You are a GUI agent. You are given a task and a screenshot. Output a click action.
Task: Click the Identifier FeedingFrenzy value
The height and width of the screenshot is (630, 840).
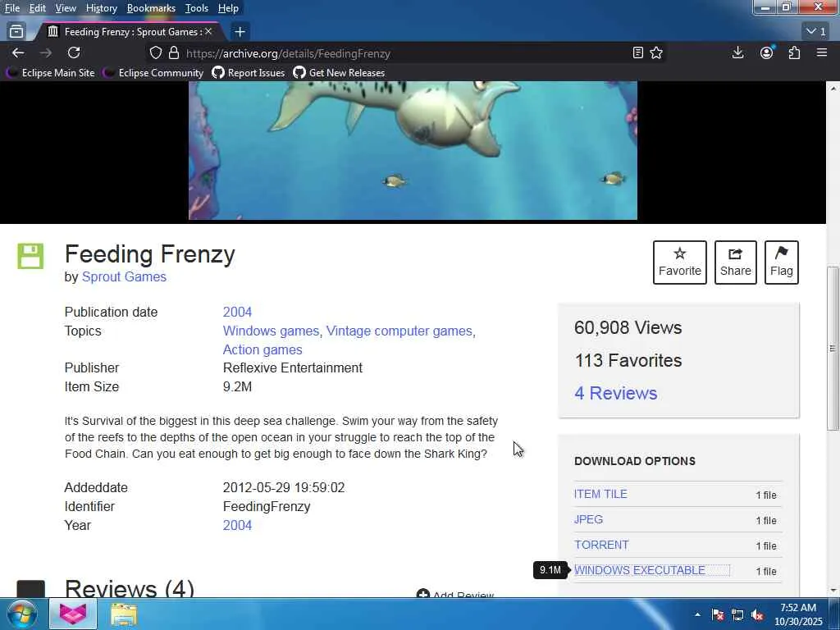coord(267,506)
